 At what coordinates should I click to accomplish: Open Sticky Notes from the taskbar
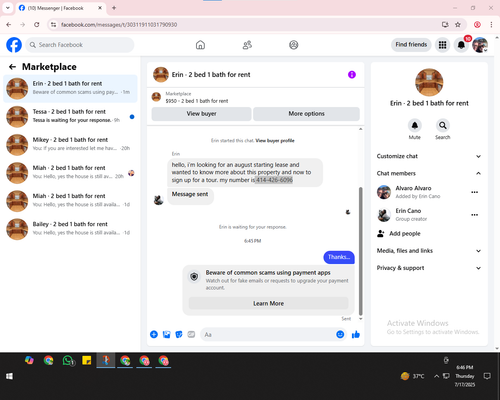point(87,361)
